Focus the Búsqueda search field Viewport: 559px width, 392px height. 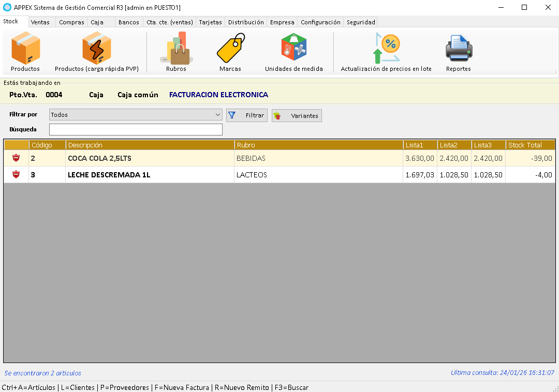pyautogui.click(x=136, y=129)
